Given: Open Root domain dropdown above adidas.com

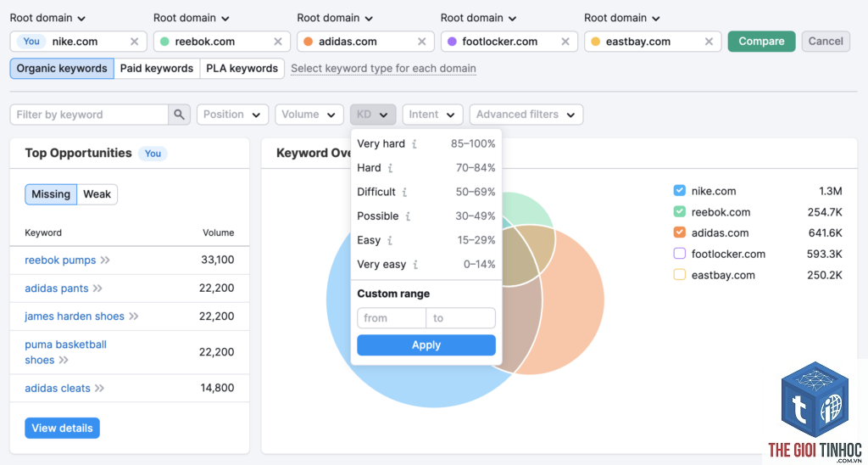Looking at the screenshot, I should pyautogui.click(x=335, y=19).
